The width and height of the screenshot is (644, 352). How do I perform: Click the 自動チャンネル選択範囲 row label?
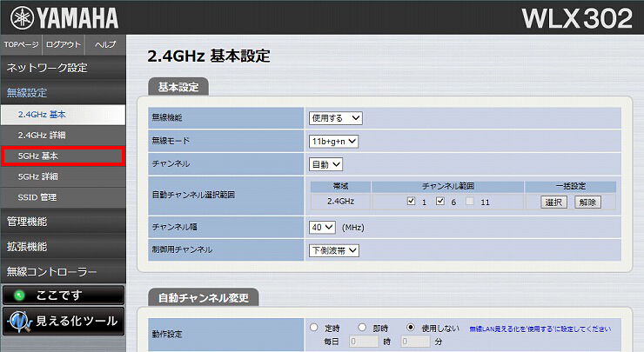pos(193,195)
